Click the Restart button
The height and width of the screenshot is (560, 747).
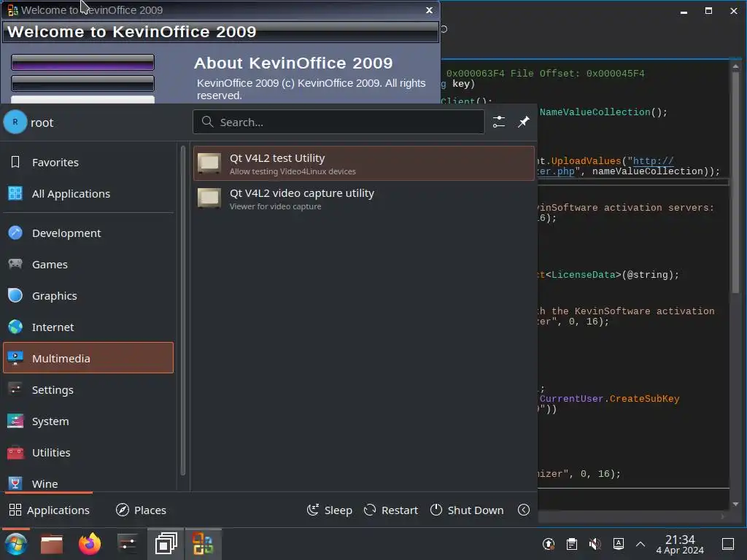pyautogui.click(x=391, y=510)
